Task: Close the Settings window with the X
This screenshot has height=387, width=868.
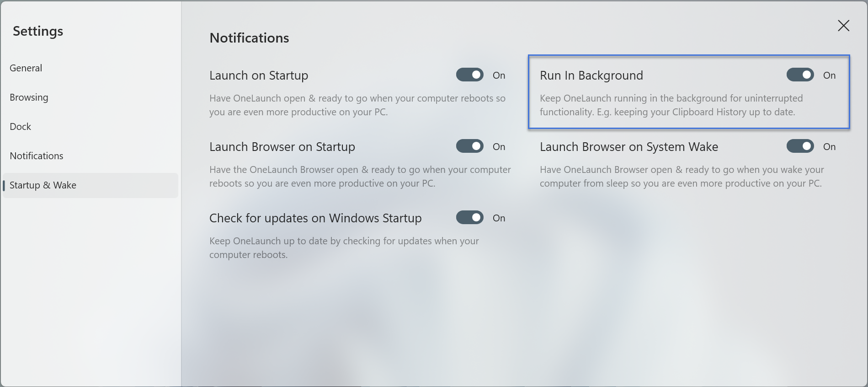Action: click(843, 26)
